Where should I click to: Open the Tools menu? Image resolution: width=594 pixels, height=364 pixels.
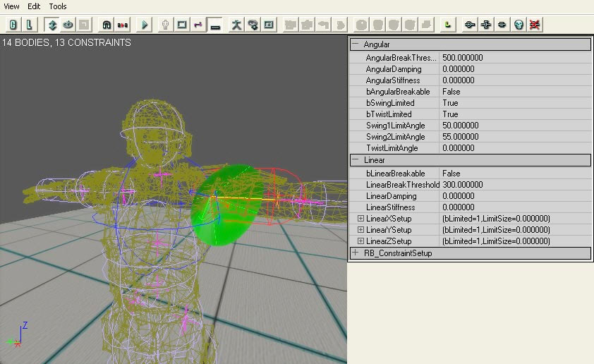58,6
